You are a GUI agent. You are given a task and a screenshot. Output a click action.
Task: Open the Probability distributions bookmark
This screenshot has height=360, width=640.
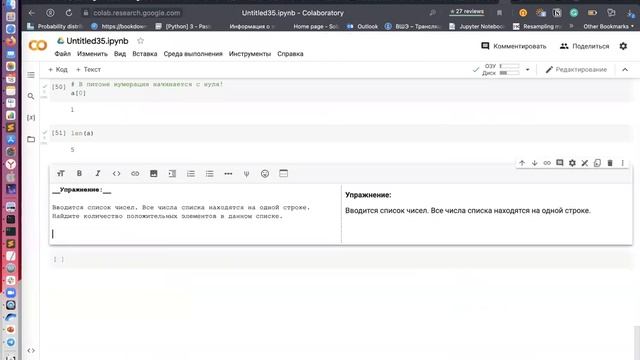pyautogui.click(x=55, y=27)
